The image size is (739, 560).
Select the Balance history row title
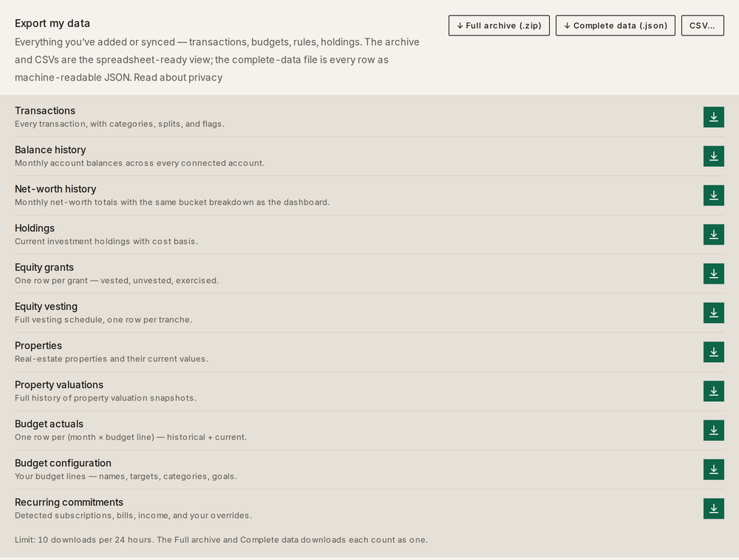50,150
